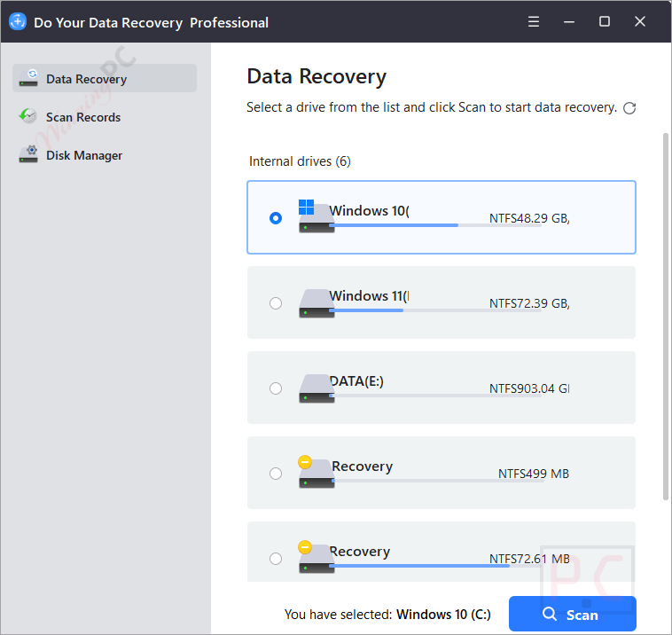Select the Windows 11 drive radio button
Viewport: 672px width, 635px height.
click(x=276, y=303)
